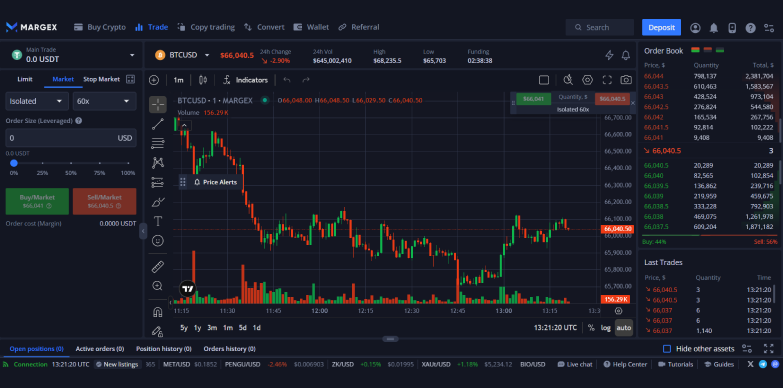The height and width of the screenshot is (388, 783).
Task: Open the 60x leverage dropdown
Action: [x=104, y=101]
